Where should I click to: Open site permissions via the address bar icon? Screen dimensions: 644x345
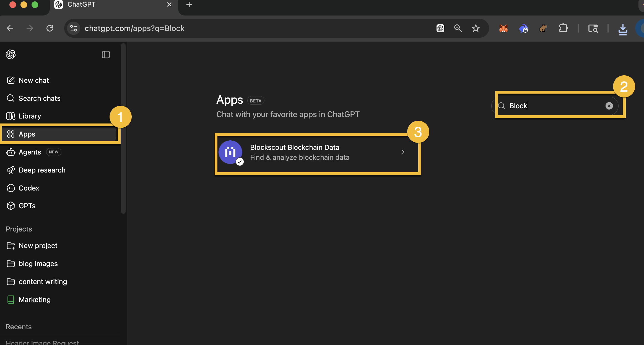[x=73, y=28]
